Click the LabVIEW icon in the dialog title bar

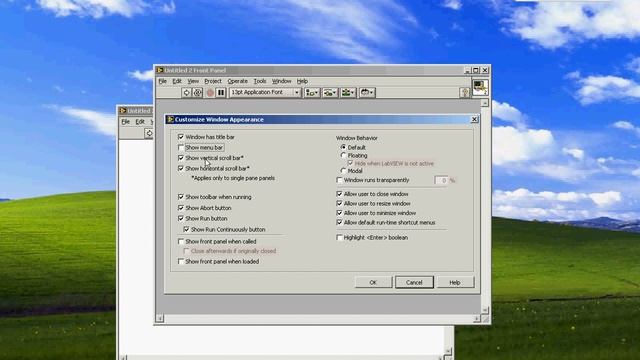pos(171,119)
